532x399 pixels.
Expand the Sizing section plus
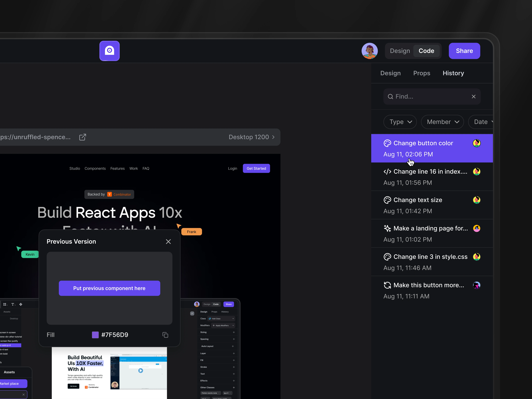coord(234,332)
